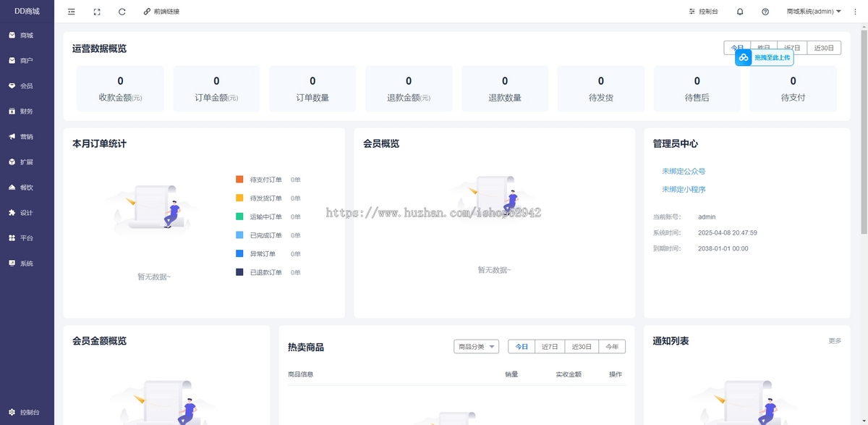Click the dark navy 已退款订单 legend swatch
Viewport: 868px width, 425px height.
(x=239, y=272)
